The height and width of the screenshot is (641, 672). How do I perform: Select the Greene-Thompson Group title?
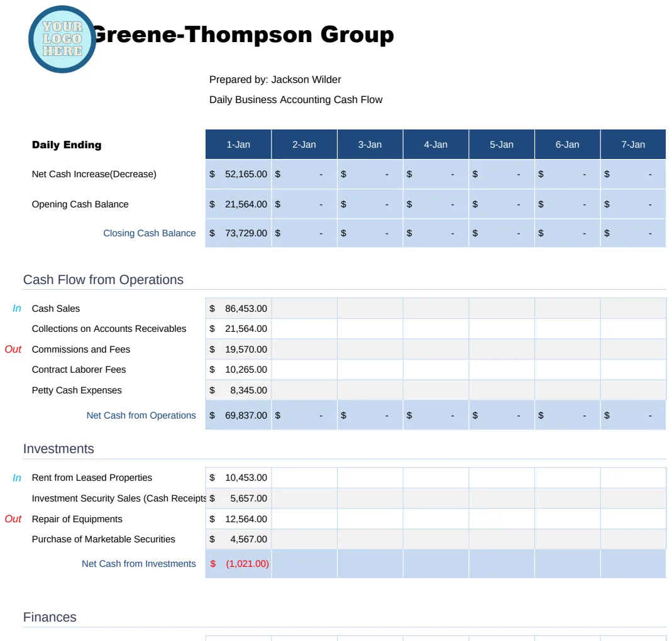click(243, 35)
